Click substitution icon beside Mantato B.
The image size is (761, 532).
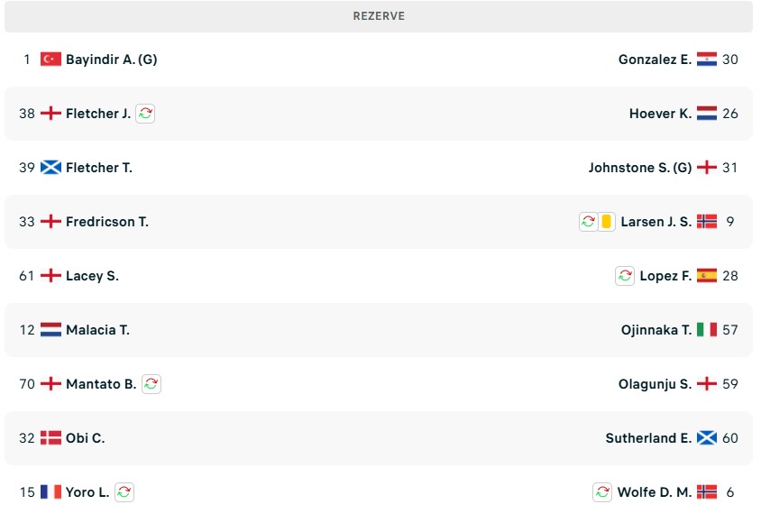[151, 384]
